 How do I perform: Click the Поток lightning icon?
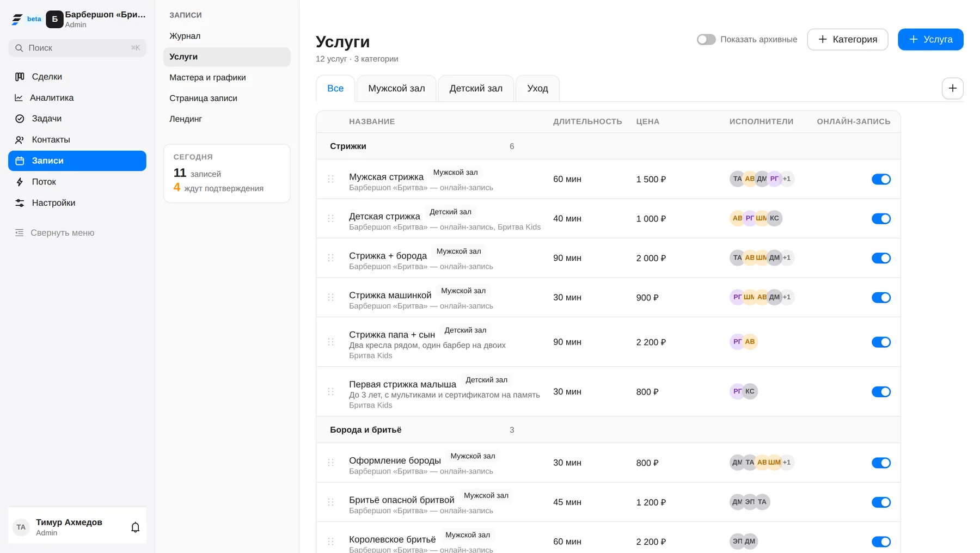coord(20,182)
